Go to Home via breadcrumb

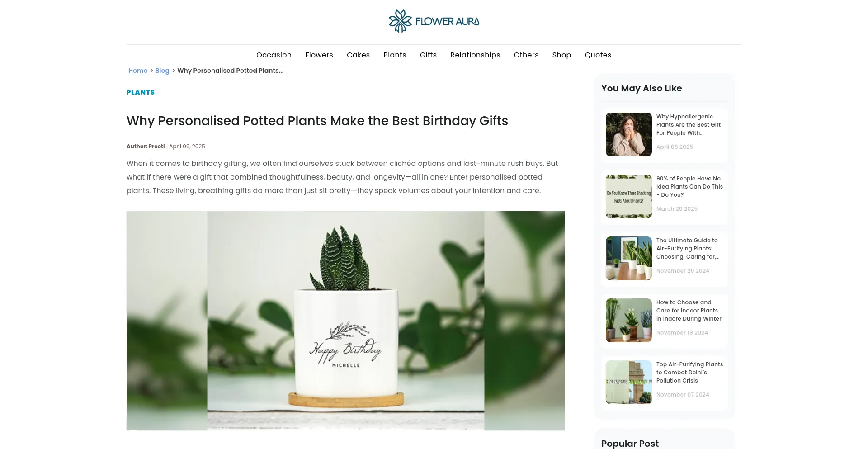pos(138,71)
